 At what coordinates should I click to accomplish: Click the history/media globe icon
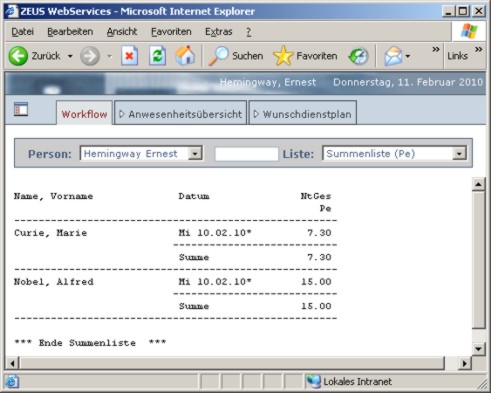pos(358,56)
